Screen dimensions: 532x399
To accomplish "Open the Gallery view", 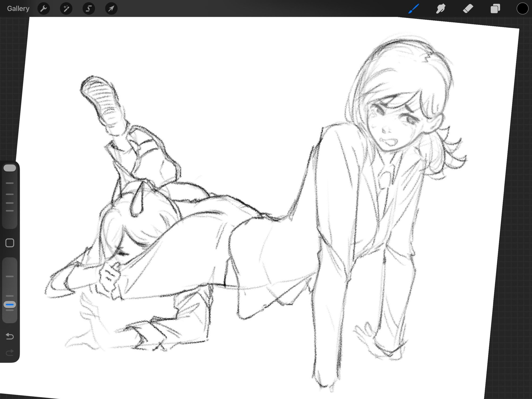I will coord(18,9).
